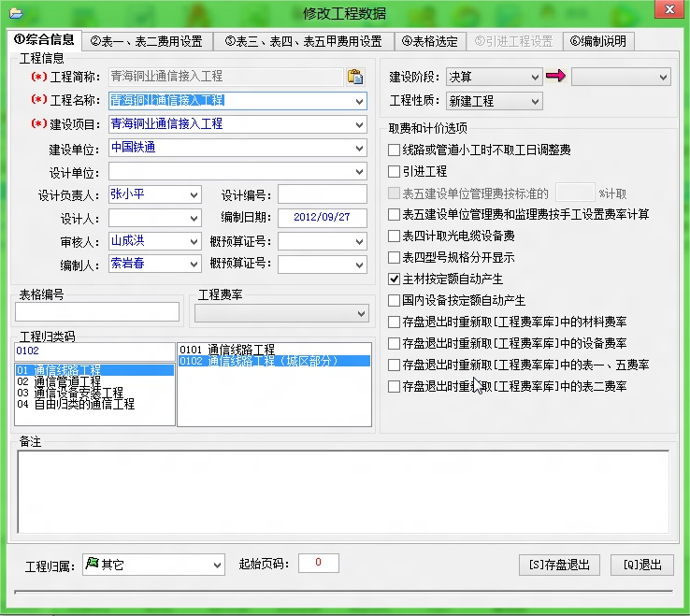
Task: Click the paste clipboard icon beside 工程简称
Action: pos(355,77)
